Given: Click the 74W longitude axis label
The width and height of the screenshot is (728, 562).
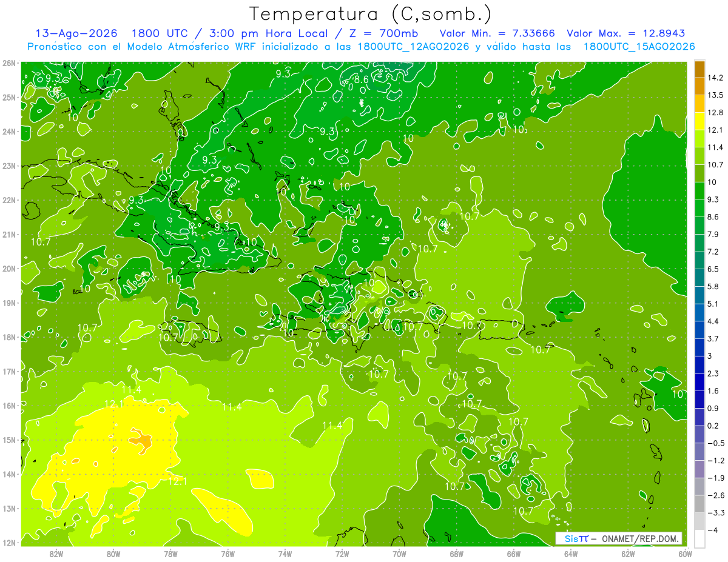Looking at the screenshot, I should pyautogui.click(x=285, y=554).
